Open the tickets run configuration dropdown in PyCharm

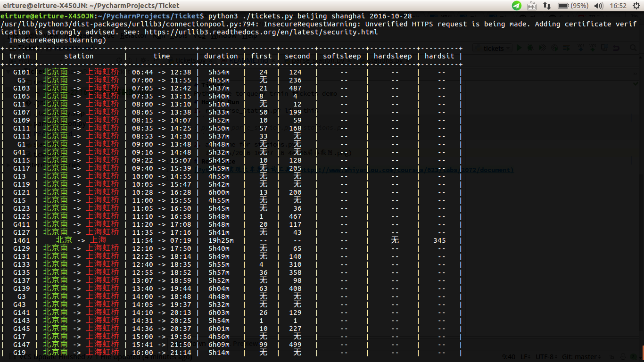click(492, 48)
